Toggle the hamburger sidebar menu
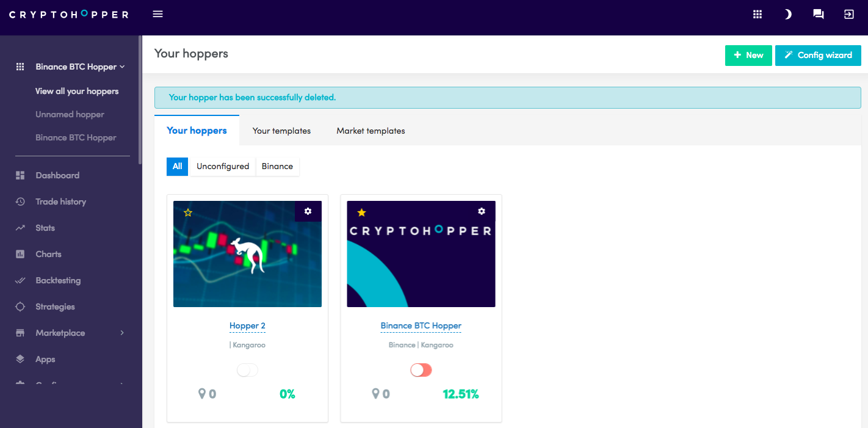 click(x=157, y=14)
